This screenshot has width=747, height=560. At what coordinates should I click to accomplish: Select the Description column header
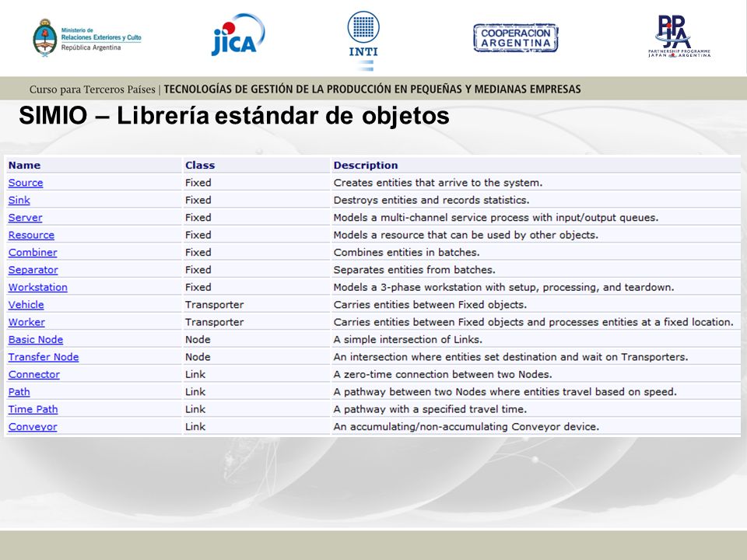pos(366,165)
